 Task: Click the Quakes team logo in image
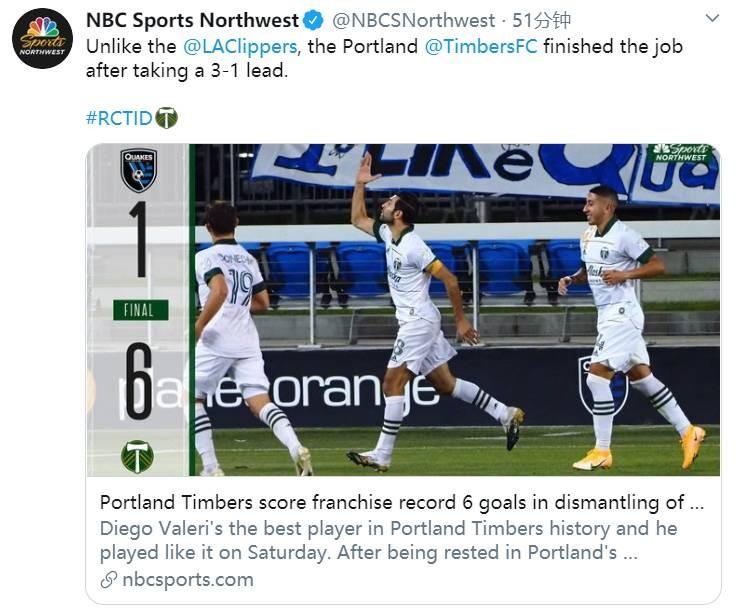coord(139,169)
